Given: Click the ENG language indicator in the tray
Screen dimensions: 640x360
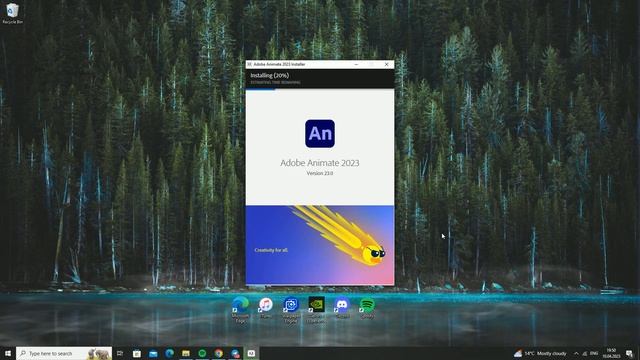Looking at the screenshot, I should (594, 353).
